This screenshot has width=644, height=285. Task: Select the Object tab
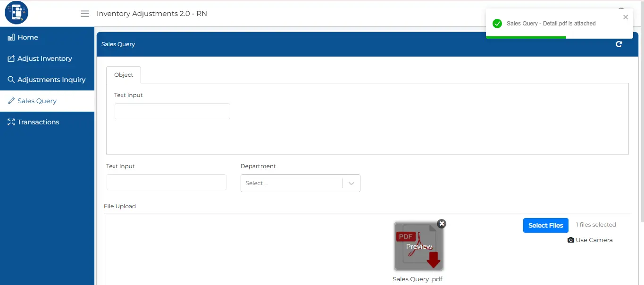[124, 75]
